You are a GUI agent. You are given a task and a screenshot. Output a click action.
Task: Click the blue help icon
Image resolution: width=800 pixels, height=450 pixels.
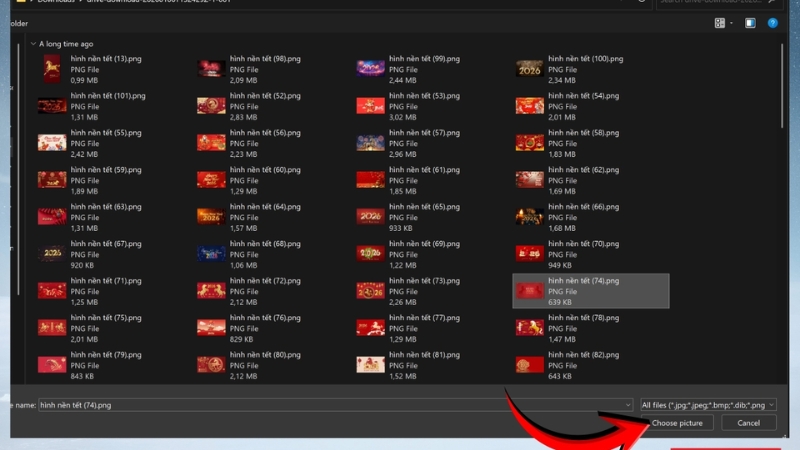(773, 23)
